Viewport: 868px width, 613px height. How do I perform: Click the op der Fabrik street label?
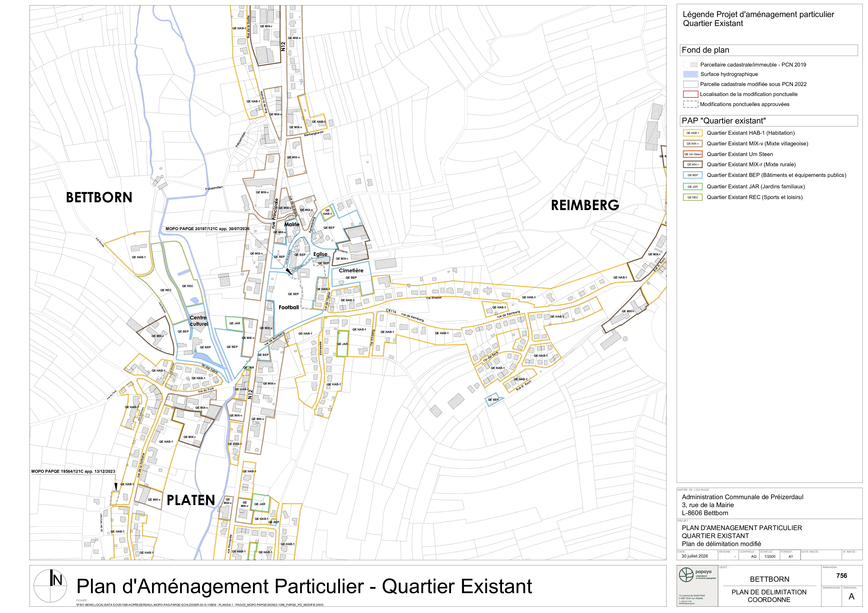pos(210,369)
